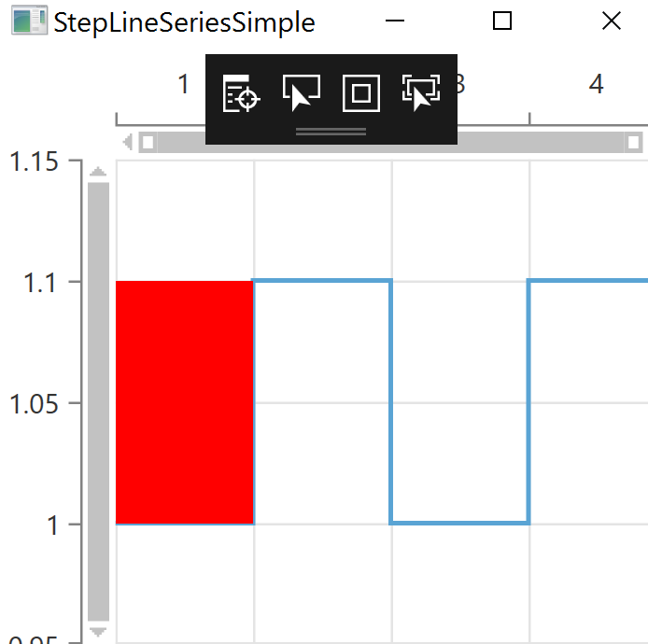Click the StepLineSeriesSimple app icon in title bar
The image size is (648, 644).
(29, 21)
